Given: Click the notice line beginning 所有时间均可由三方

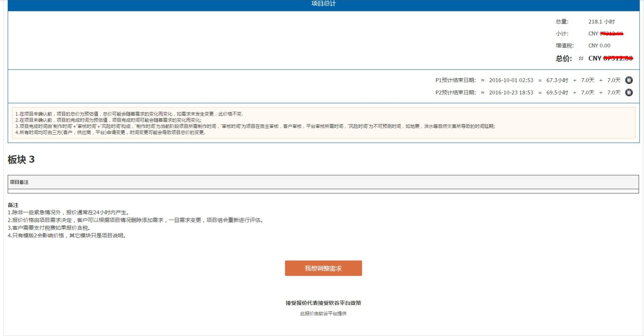Looking at the screenshot, I should point(110,133).
